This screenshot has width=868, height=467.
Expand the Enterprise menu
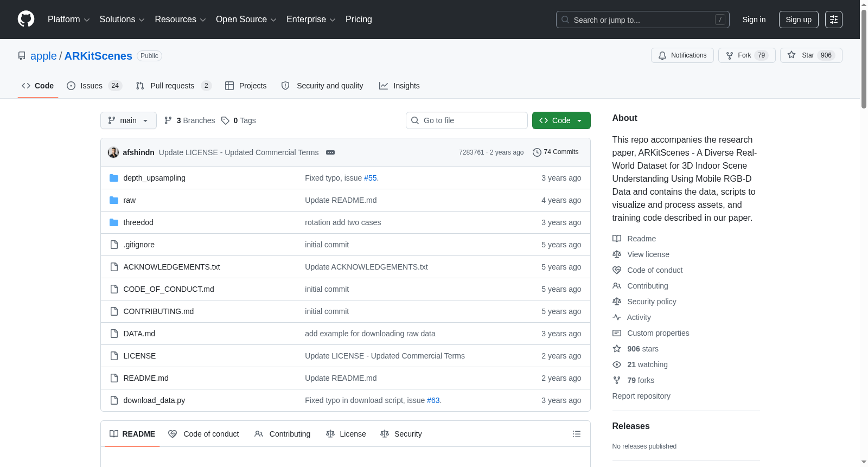(x=311, y=20)
